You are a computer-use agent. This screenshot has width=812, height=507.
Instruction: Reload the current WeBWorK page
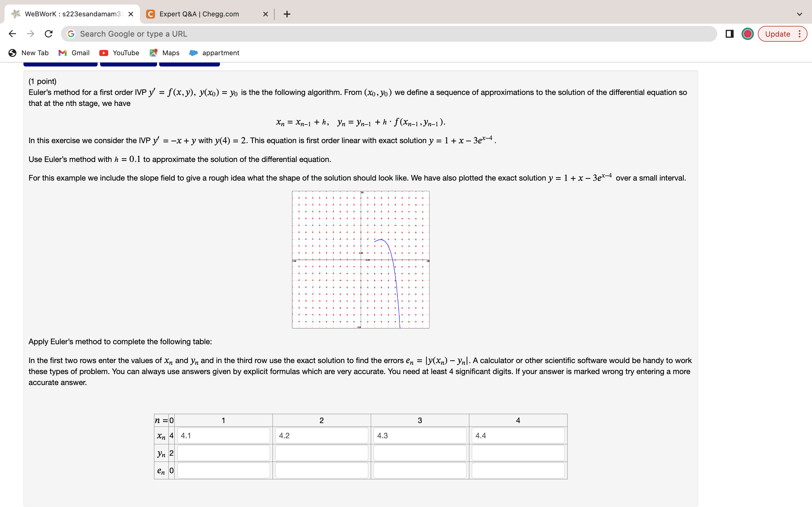tap(48, 34)
